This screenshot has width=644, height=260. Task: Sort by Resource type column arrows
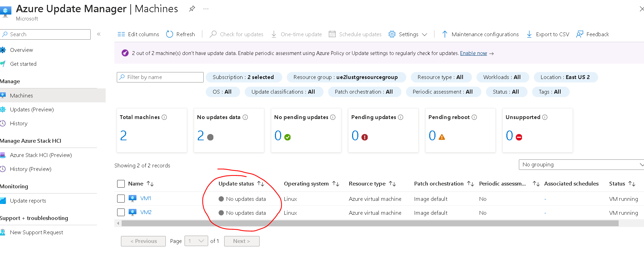(392, 184)
